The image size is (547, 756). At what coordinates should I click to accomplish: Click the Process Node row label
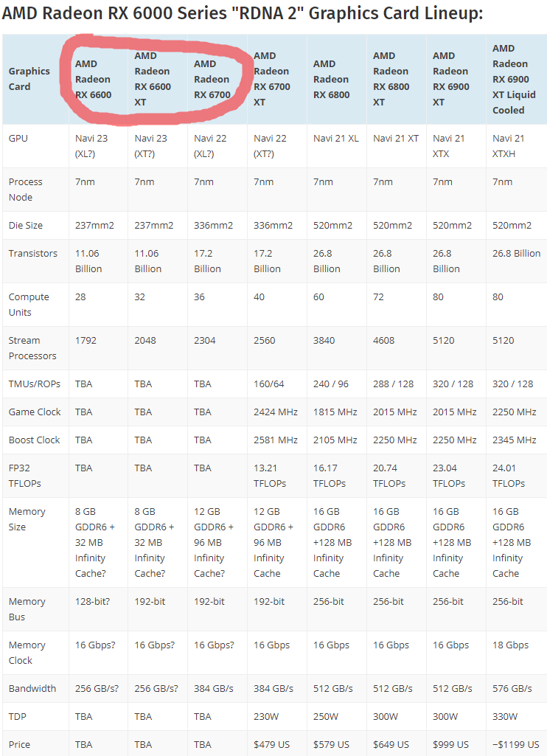click(x=26, y=190)
